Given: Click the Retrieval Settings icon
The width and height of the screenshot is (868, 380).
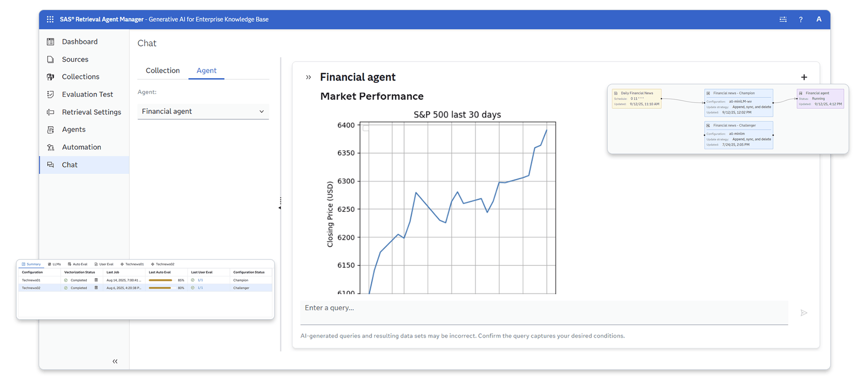Looking at the screenshot, I should pyautogui.click(x=51, y=112).
